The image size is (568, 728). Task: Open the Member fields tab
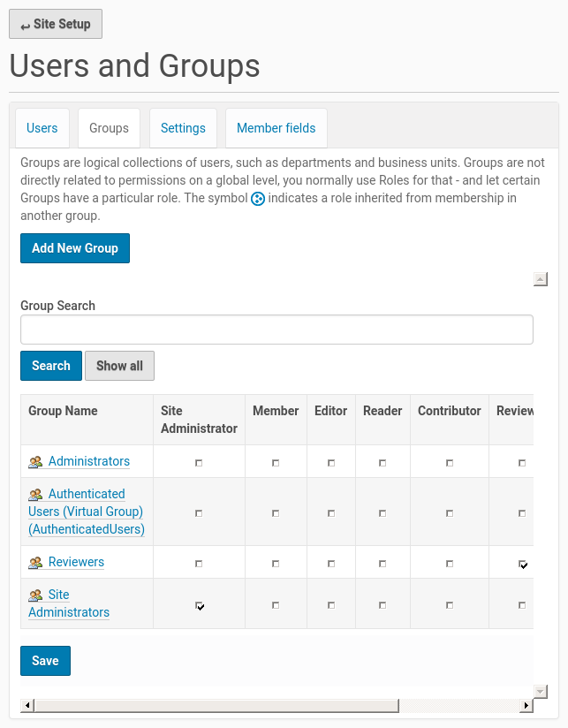[x=276, y=128]
